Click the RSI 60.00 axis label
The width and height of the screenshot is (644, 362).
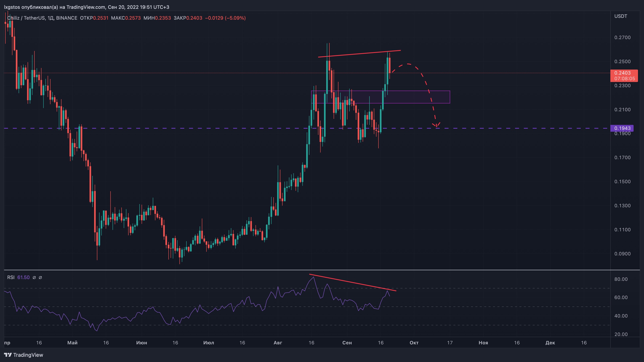(621, 297)
